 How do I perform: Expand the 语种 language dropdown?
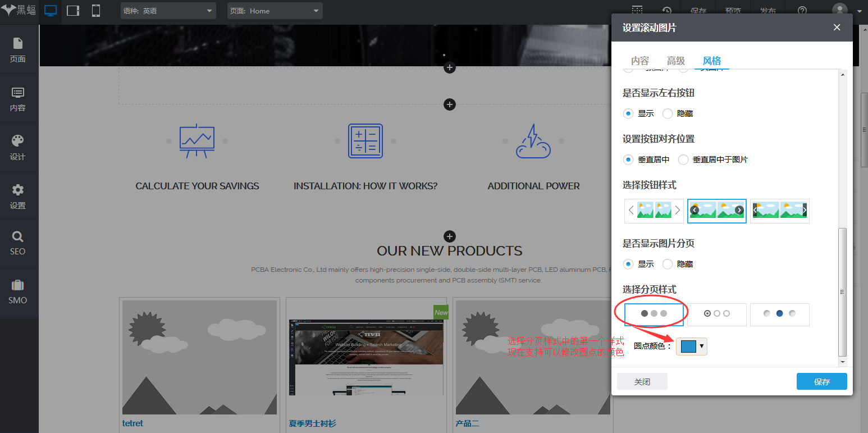click(x=168, y=11)
